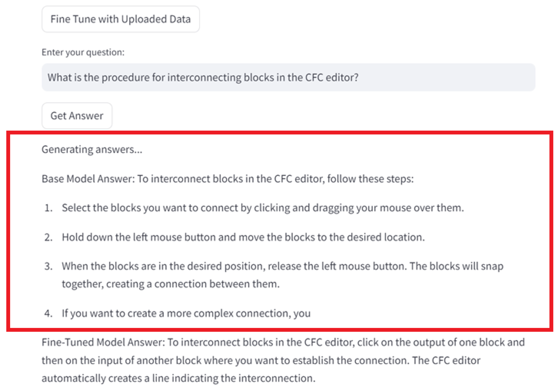This screenshot has width=559, height=392.
Task: Click the line "together, creating a connection between them."
Action: [x=171, y=284]
